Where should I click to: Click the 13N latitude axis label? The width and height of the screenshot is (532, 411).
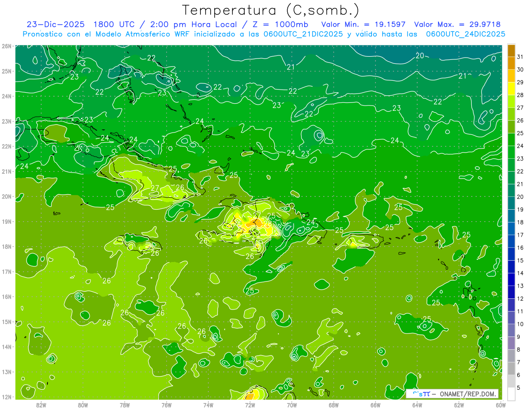click(7, 372)
